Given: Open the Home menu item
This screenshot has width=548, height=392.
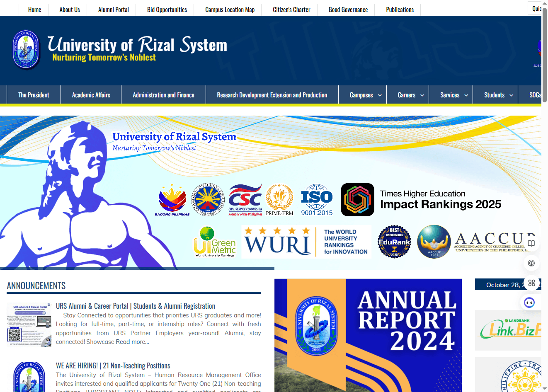Looking at the screenshot, I should pyautogui.click(x=34, y=10).
